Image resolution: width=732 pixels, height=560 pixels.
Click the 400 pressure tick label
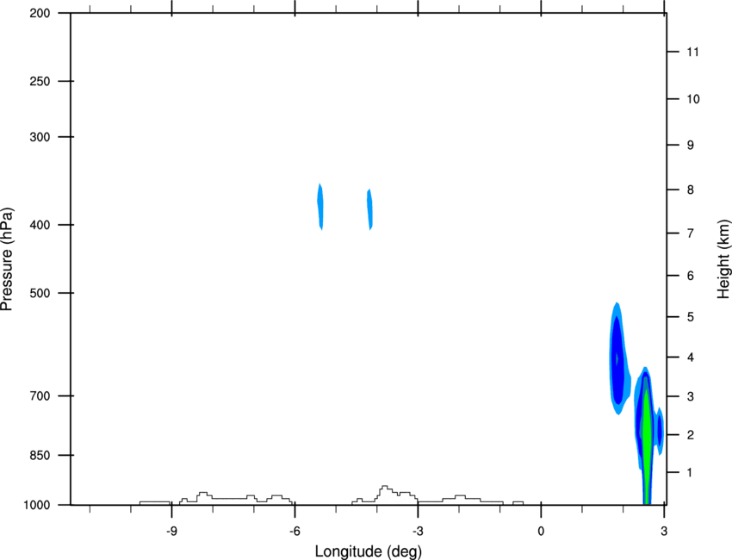(x=40, y=225)
